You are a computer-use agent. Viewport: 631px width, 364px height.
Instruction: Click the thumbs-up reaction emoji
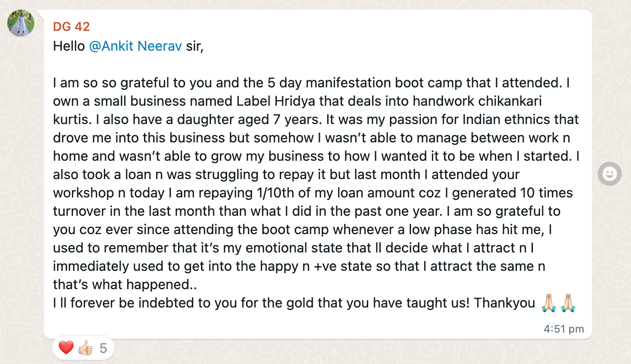[x=85, y=348]
